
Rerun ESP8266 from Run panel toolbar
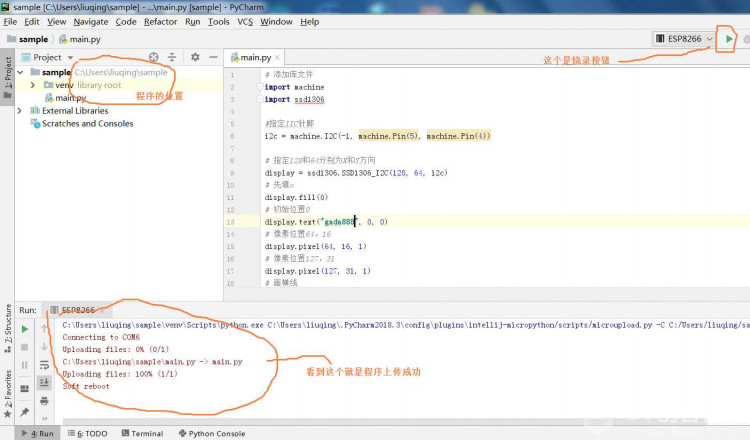(x=25, y=329)
